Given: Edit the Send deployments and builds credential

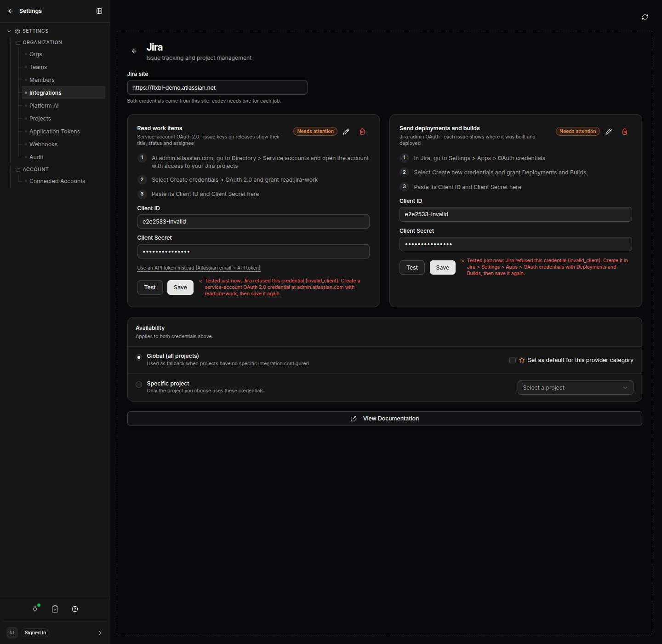Looking at the screenshot, I should click(x=609, y=132).
